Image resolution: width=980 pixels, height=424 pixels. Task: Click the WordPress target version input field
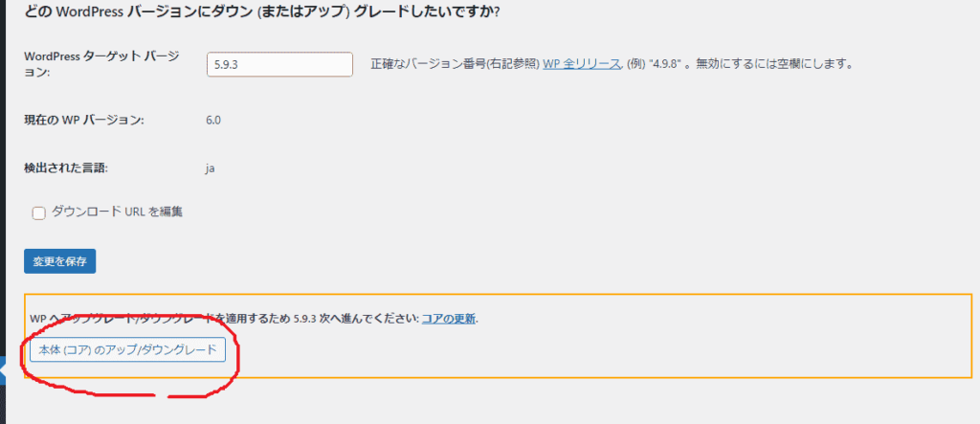[279, 64]
